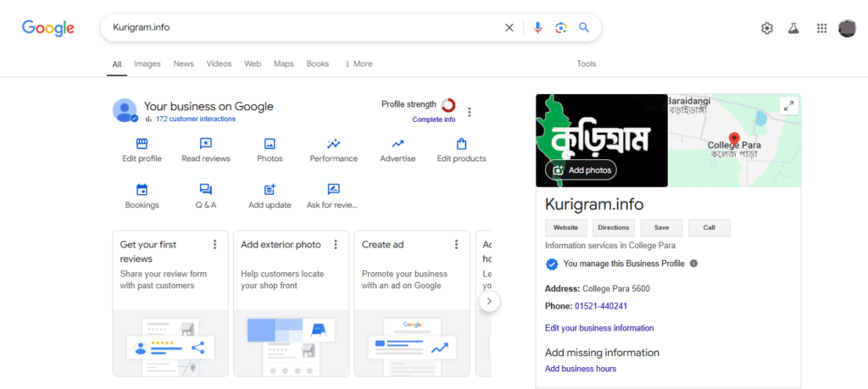Click the info icon beside You manage this Business Profile
The width and height of the screenshot is (868, 389).
point(693,264)
